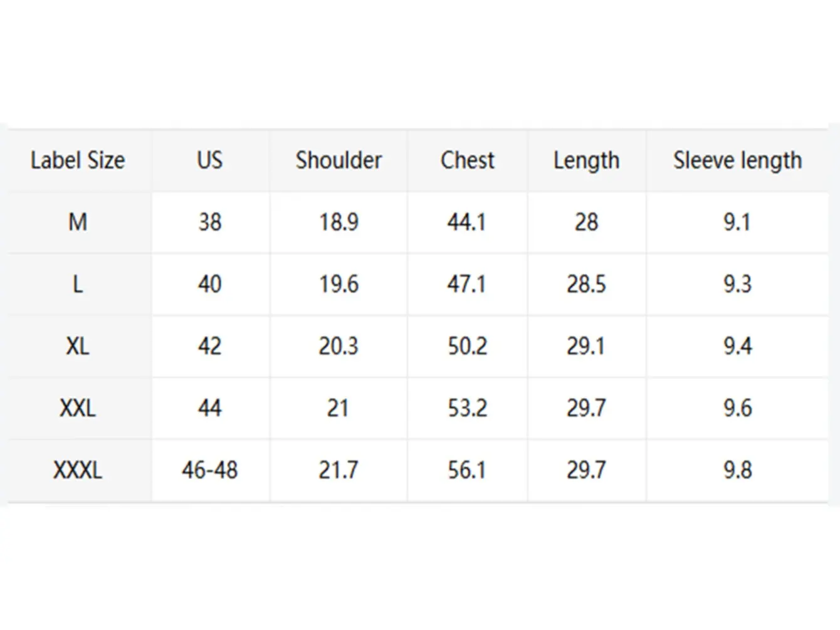Click the Length column header
This screenshot has width=840, height=630.
pyautogui.click(x=586, y=160)
